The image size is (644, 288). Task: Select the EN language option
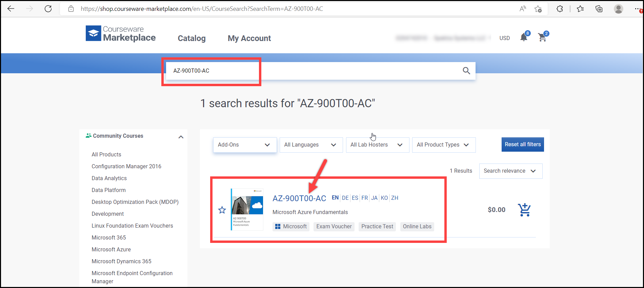335,198
